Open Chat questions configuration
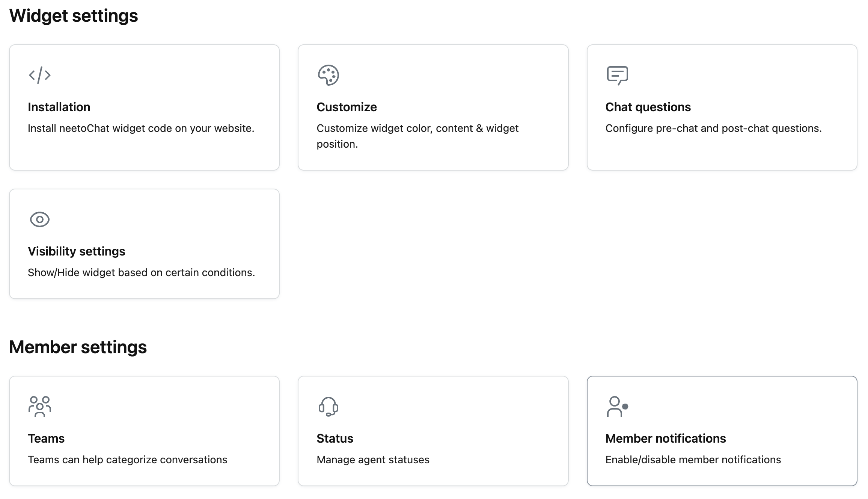The height and width of the screenshot is (499, 868). [x=722, y=107]
